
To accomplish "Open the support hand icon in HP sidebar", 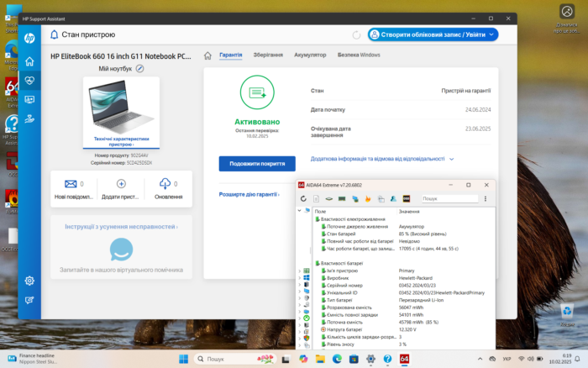I will coord(29,119).
